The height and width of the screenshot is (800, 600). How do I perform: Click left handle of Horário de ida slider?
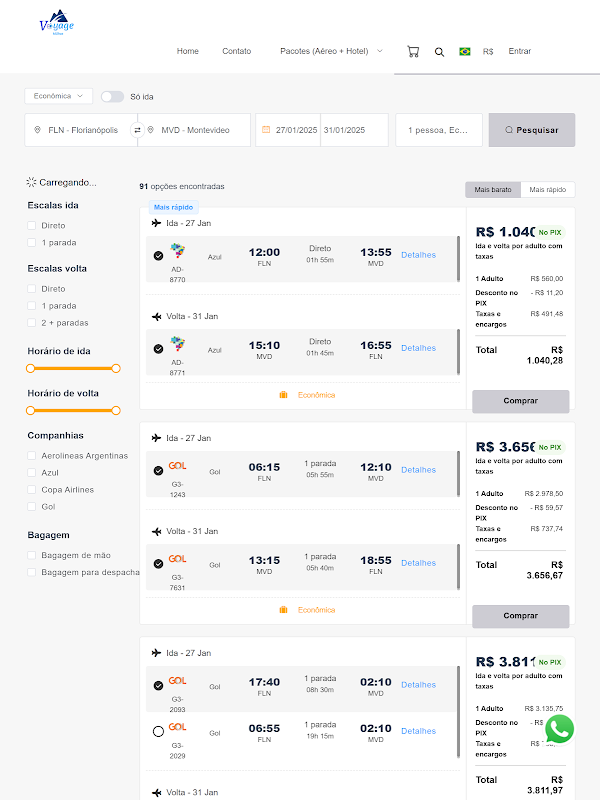[31, 368]
